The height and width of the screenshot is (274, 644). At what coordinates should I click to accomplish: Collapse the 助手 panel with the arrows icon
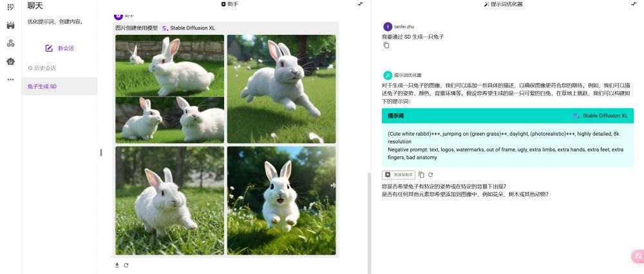click(x=360, y=4)
